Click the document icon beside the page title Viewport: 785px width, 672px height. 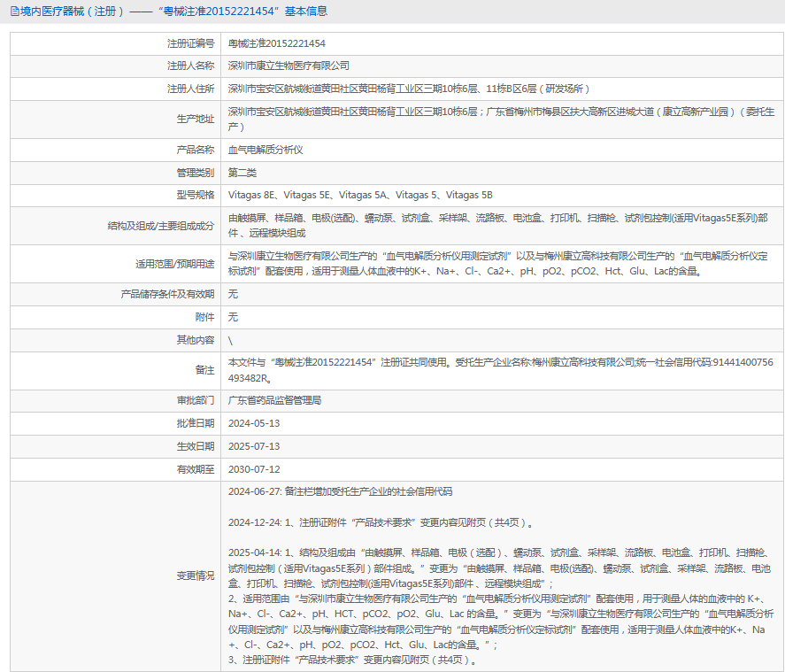point(14,11)
